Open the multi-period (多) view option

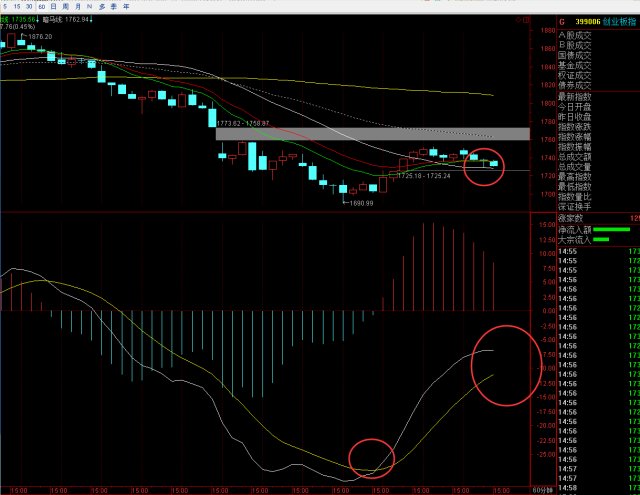click(101, 5)
